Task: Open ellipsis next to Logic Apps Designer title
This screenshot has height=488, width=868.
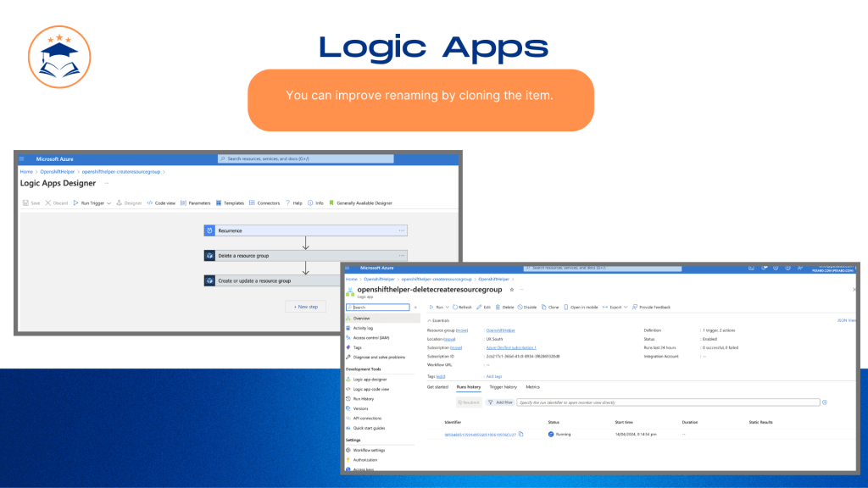Action: point(106,183)
